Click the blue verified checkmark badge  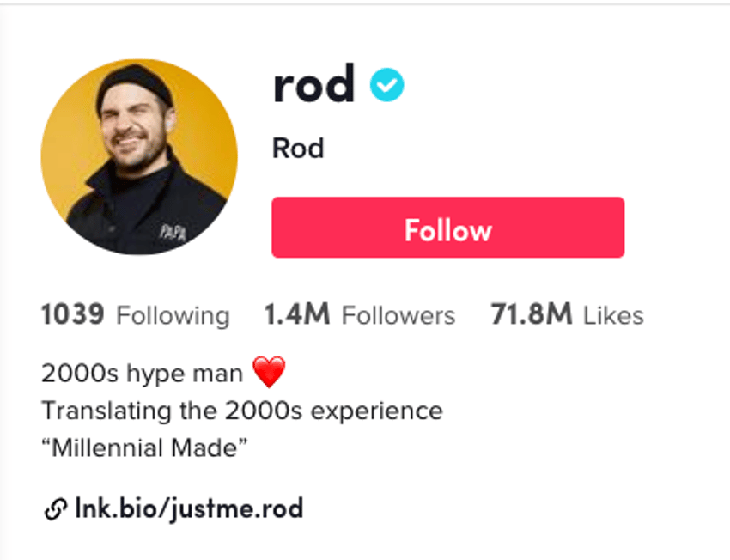click(x=386, y=85)
